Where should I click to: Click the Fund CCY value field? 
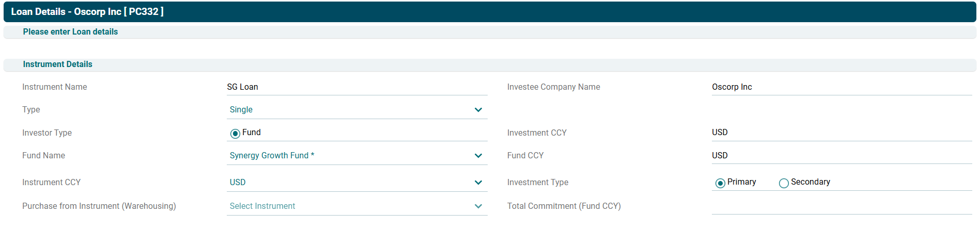841,156
